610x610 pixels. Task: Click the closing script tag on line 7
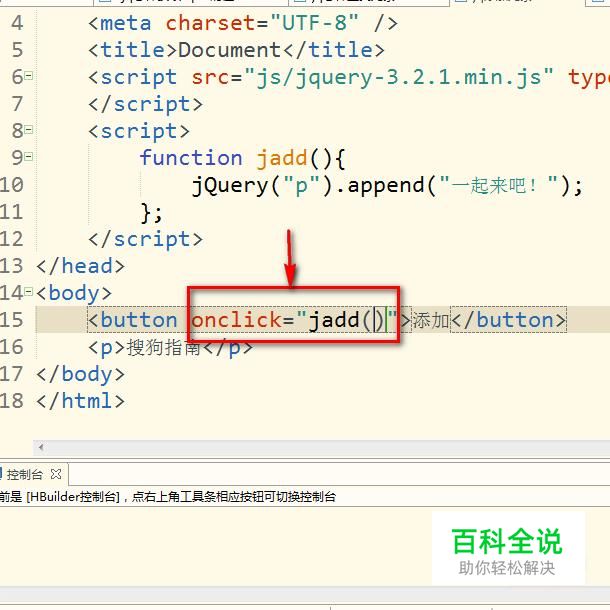[x=145, y=104]
